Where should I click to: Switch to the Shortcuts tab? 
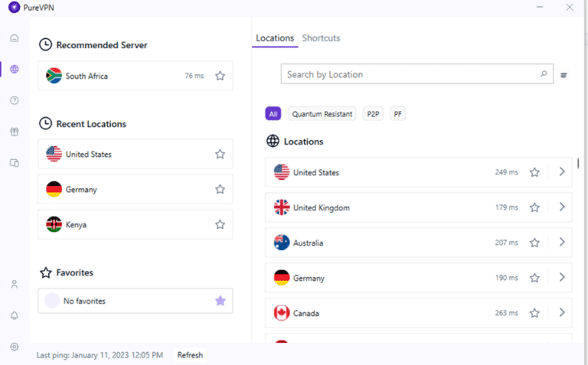pyautogui.click(x=321, y=38)
